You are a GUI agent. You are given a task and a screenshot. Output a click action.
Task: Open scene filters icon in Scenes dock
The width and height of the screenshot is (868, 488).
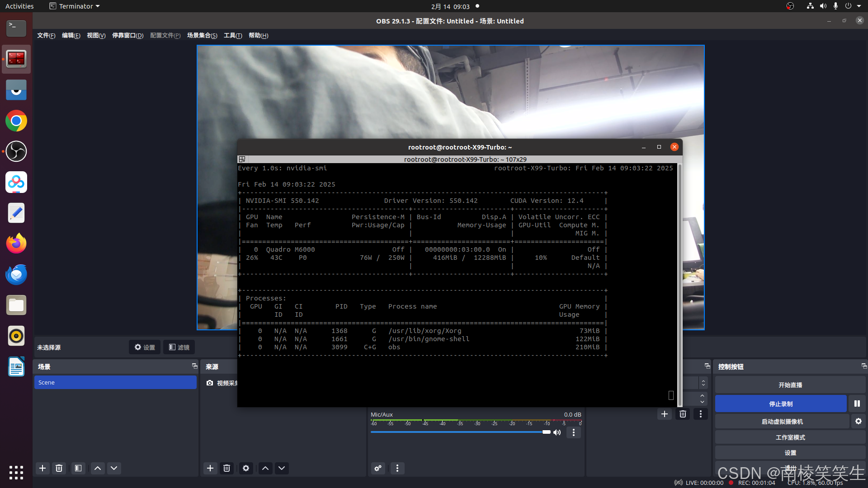click(x=78, y=468)
